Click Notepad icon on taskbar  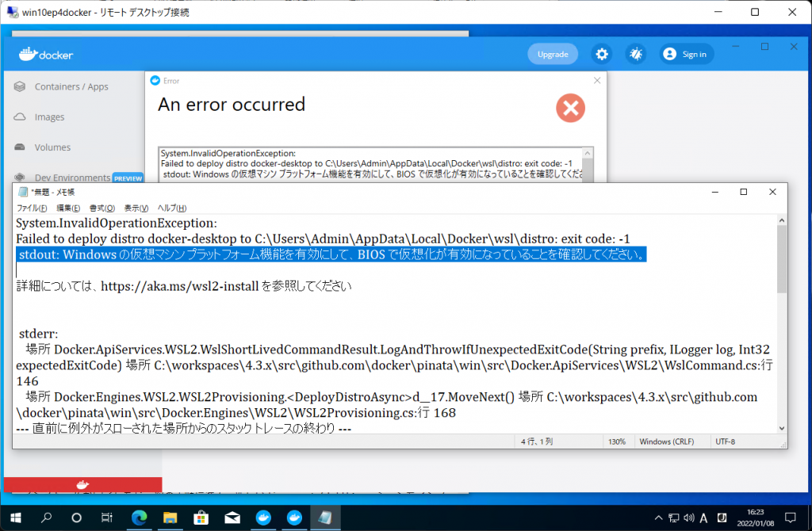[325, 518]
